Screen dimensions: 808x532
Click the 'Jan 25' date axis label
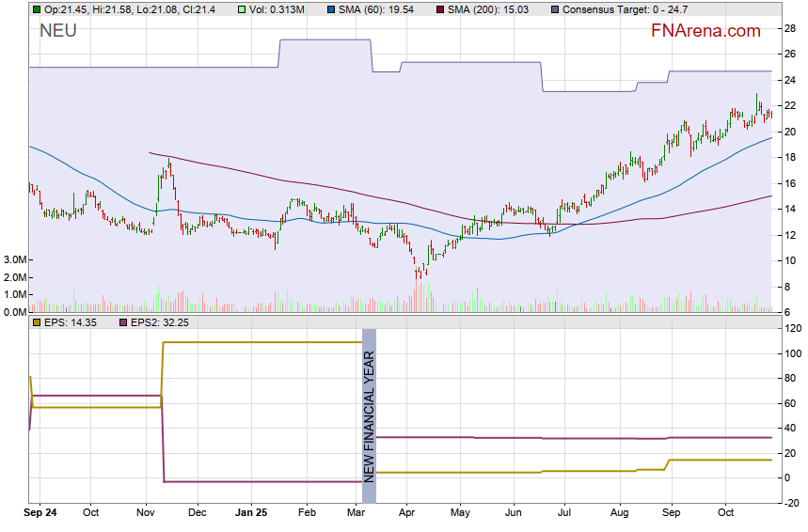(251, 513)
